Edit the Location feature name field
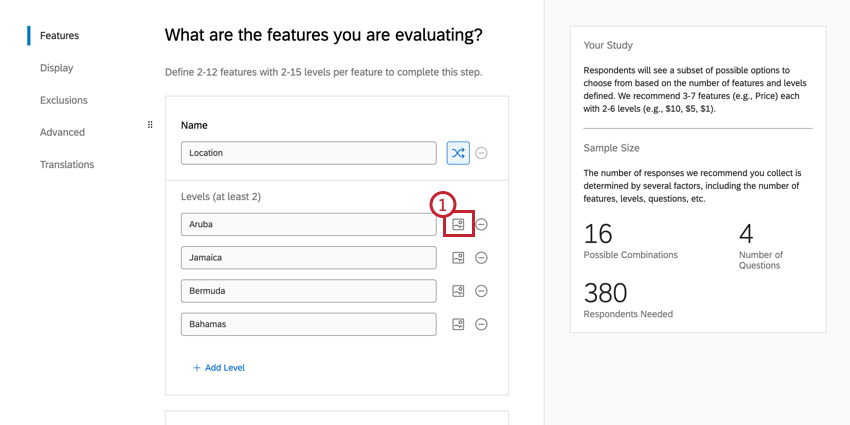The height and width of the screenshot is (425, 850). (308, 153)
